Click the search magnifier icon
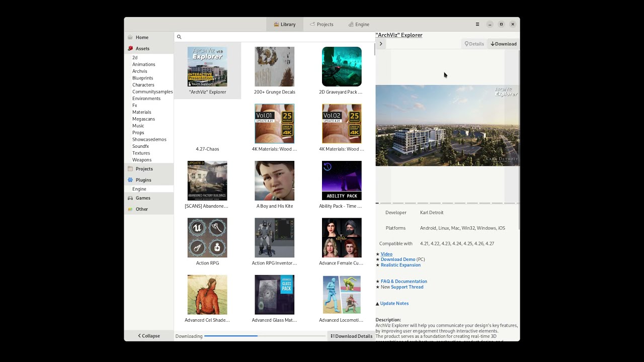 tap(179, 37)
